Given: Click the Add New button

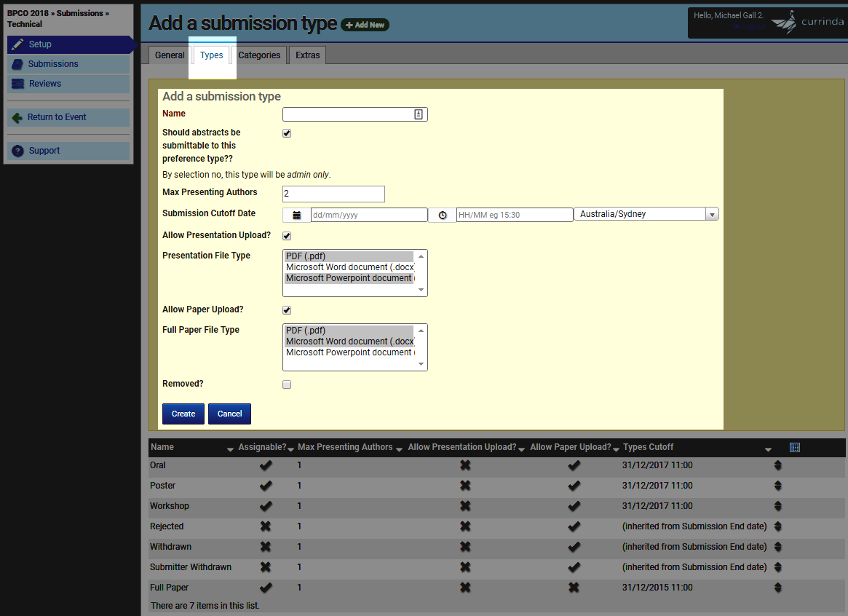Looking at the screenshot, I should click(365, 25).
